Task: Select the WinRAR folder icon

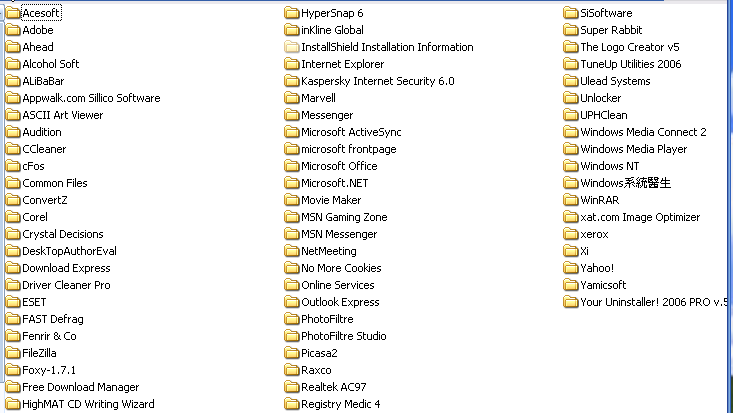Action: pyautogui.click(x=571, y=200)
